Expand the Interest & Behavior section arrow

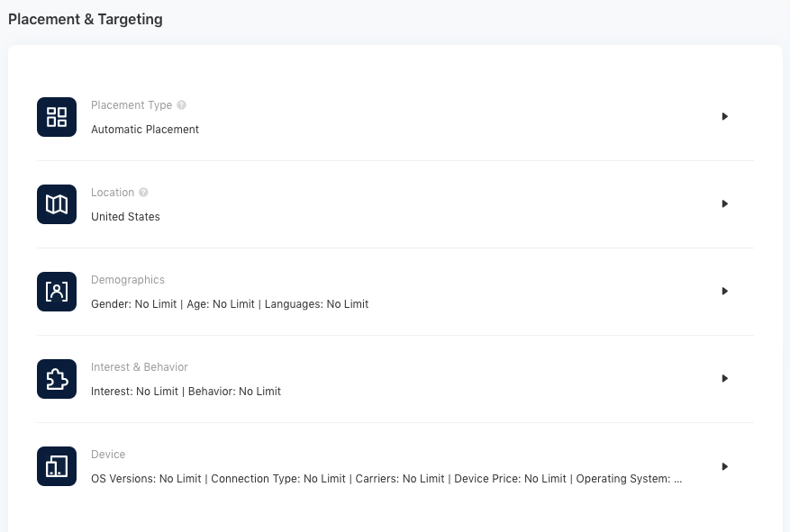coord(725,378)
